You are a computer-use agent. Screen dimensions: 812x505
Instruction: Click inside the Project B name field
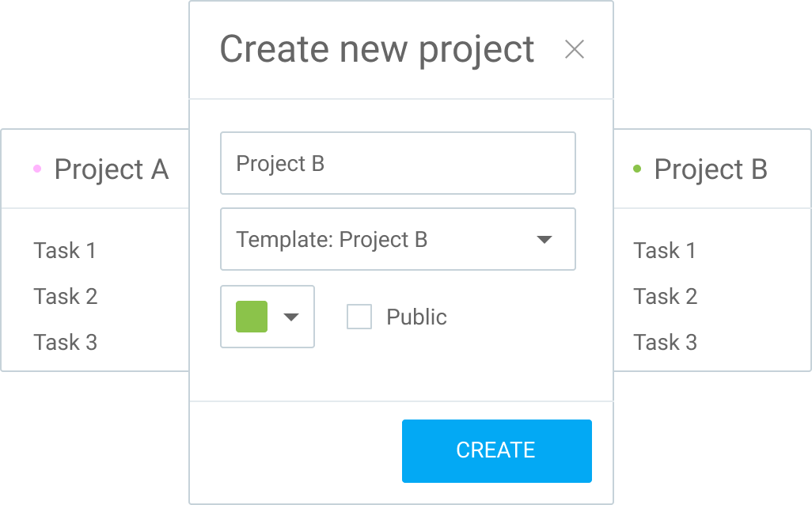(x=398, y=163)
